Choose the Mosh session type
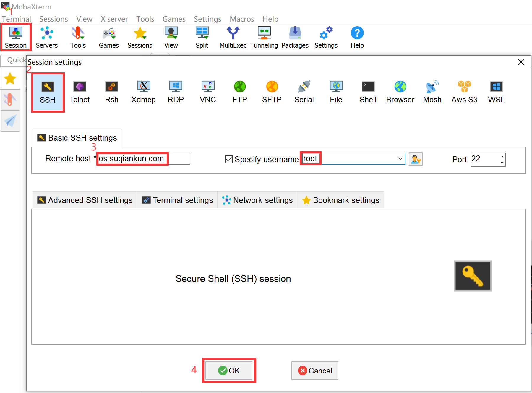 click(432, 92)
